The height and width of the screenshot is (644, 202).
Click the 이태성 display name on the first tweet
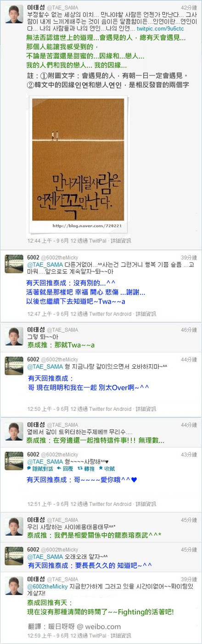36,8
